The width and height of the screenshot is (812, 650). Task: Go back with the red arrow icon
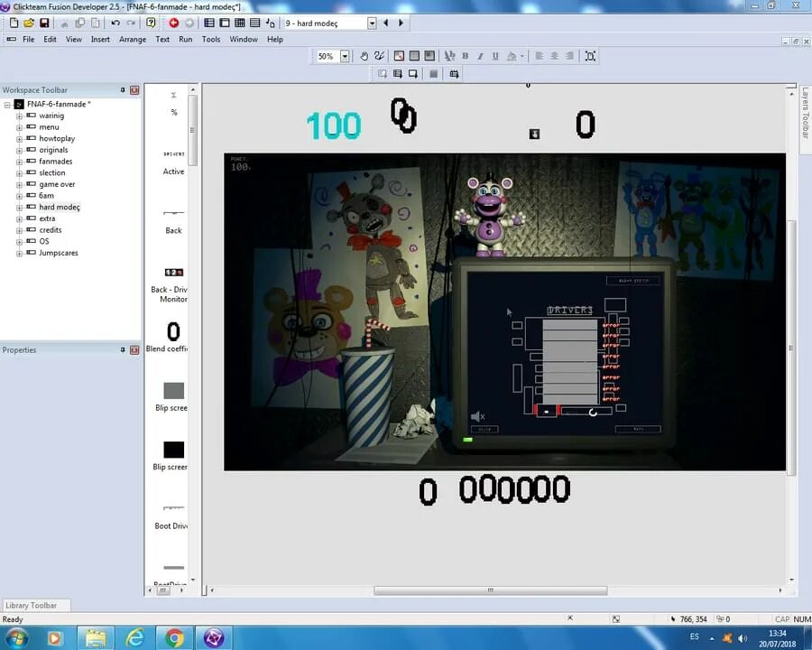tap(174, 23)
